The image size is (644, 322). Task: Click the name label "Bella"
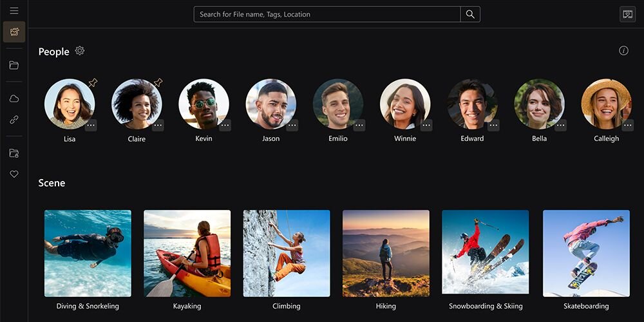point(539,138)
